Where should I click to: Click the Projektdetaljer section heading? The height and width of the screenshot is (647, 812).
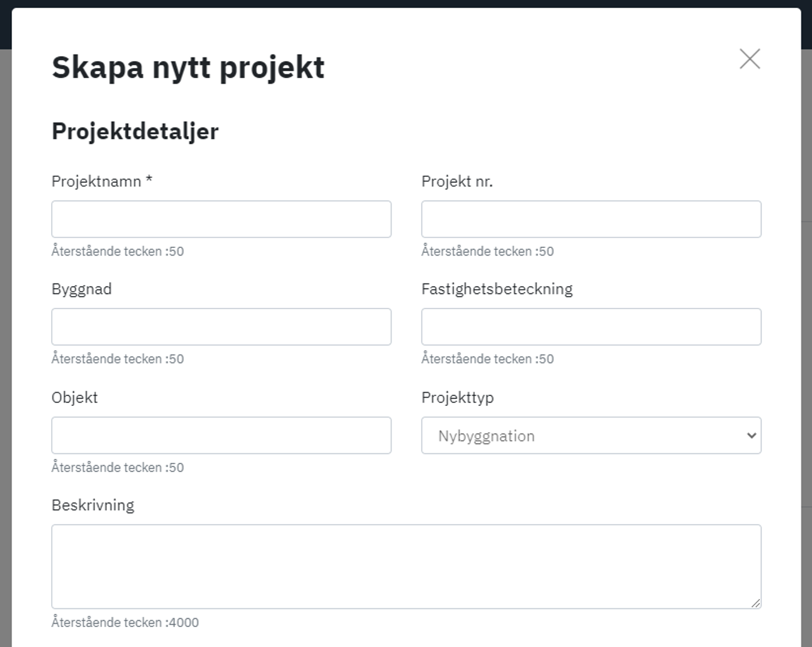(x=135, y=131)
